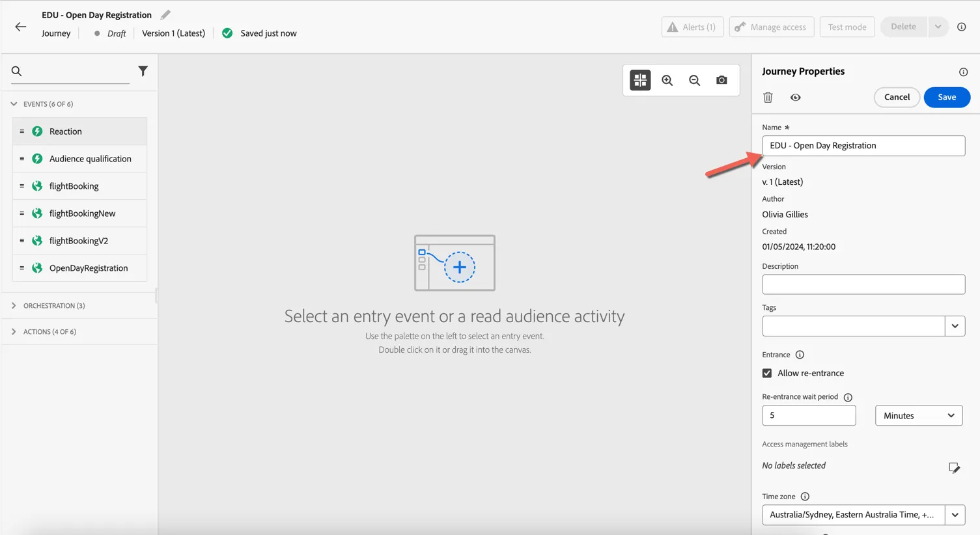This screenshot has height=535, width=980.
Task: Show info for Re-entrance wait period
Action: point(848,397)
